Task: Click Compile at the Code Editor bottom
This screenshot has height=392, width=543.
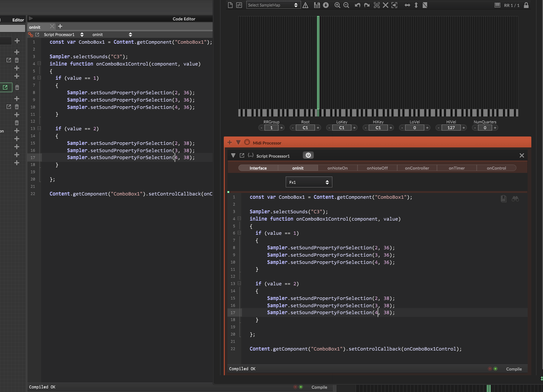Action: [x=319, y=387]
